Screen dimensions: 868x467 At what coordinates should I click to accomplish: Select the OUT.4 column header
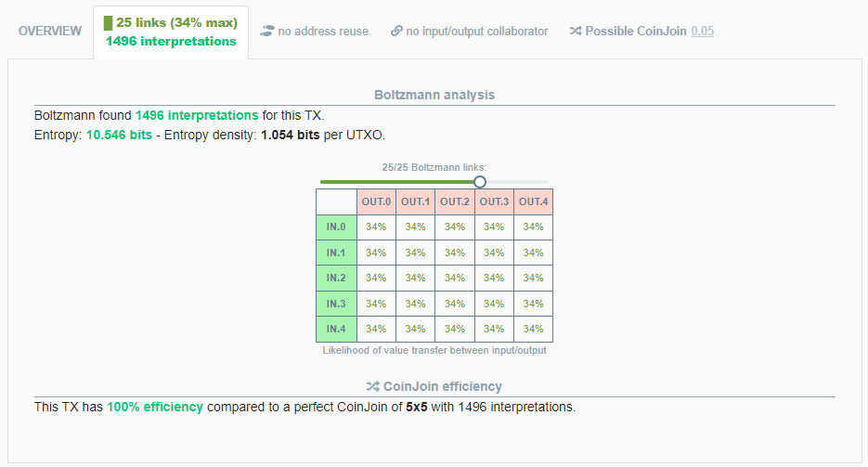point(533,201)
